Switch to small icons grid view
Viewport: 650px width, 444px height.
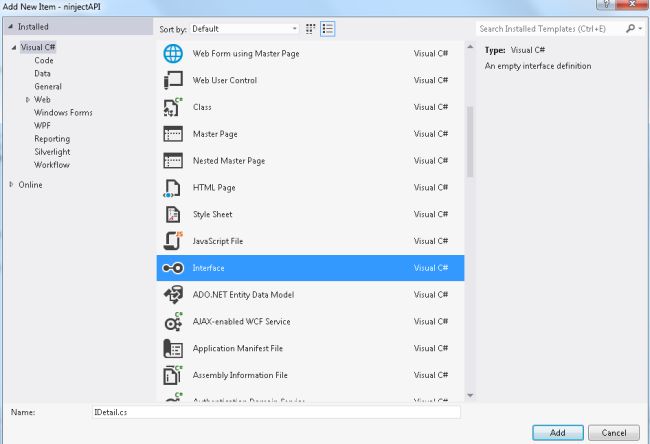coord(310,29)
